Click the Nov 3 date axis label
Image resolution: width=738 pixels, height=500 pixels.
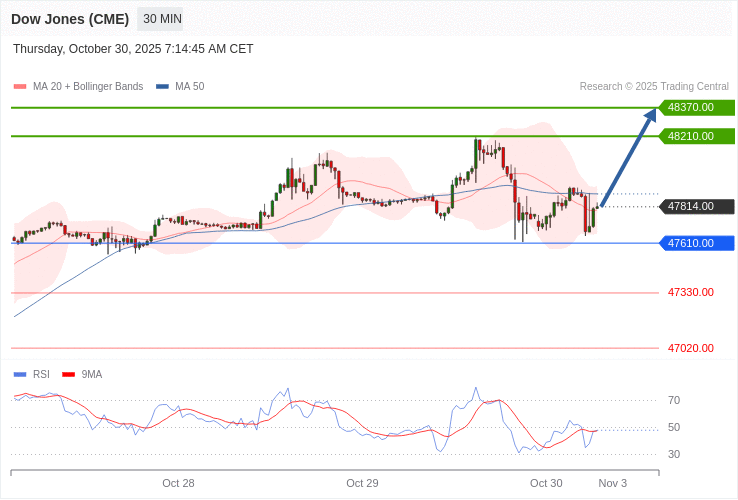(x=613, y=483)
